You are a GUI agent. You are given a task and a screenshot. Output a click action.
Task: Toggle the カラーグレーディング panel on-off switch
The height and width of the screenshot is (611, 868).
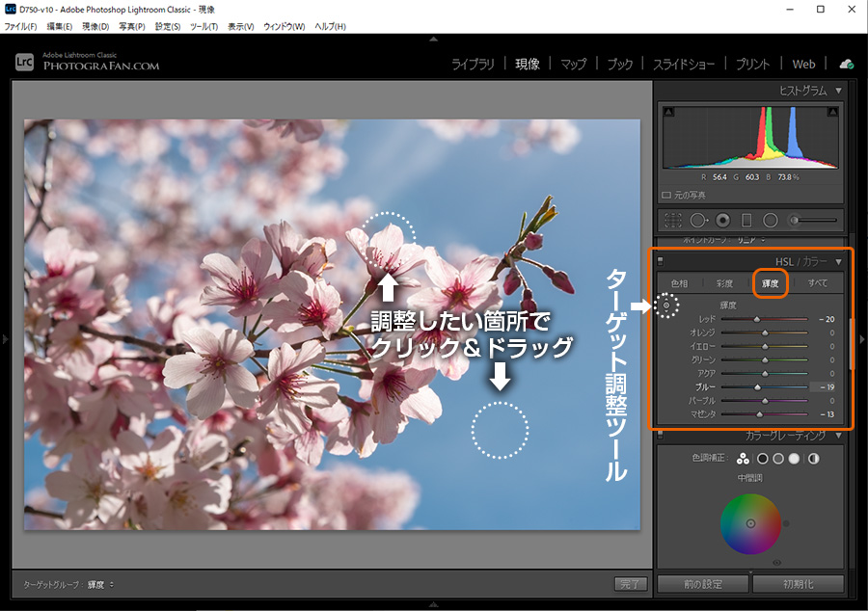(660, 436)
